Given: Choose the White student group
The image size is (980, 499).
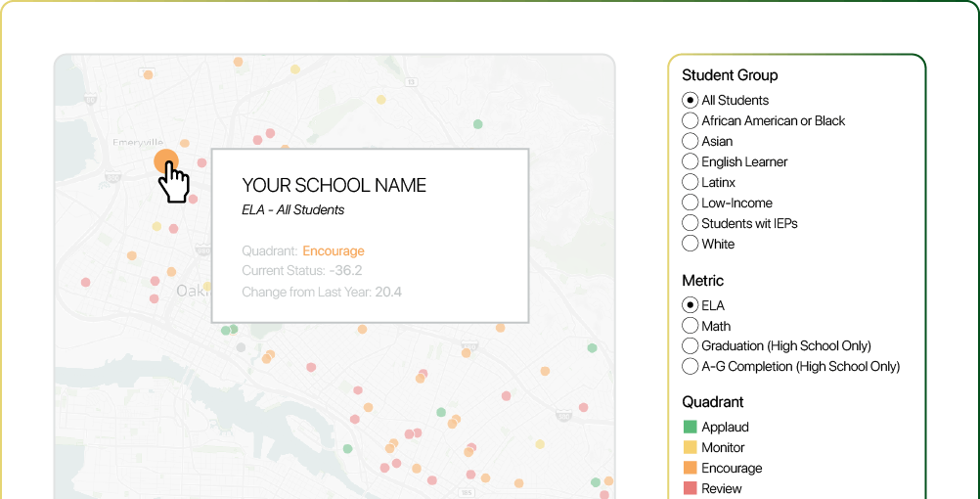Looking at the screenshot, I should [690, 244].
